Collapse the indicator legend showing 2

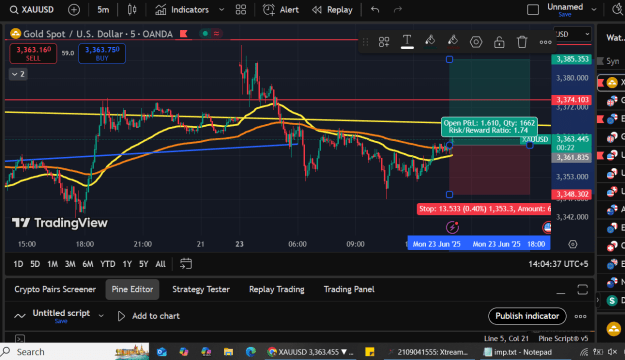pyautogui.click(x=18, y=74)
